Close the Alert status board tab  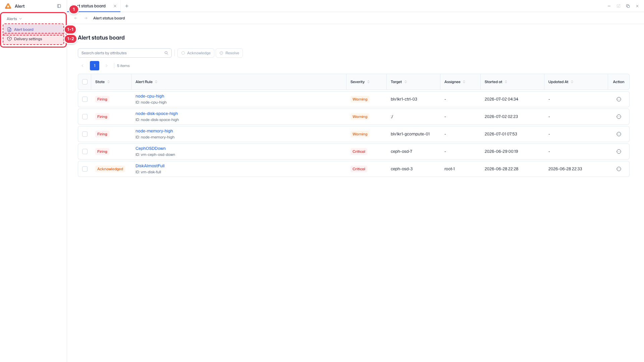click(115, 6)
